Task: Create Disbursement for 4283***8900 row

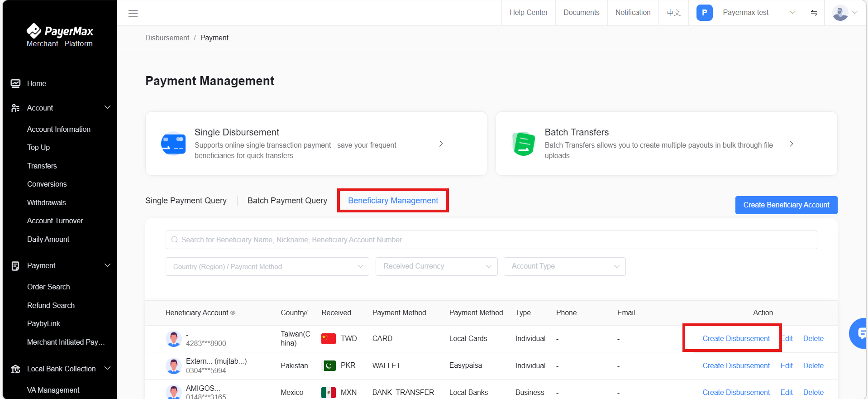Action: (x=736, y=339)
